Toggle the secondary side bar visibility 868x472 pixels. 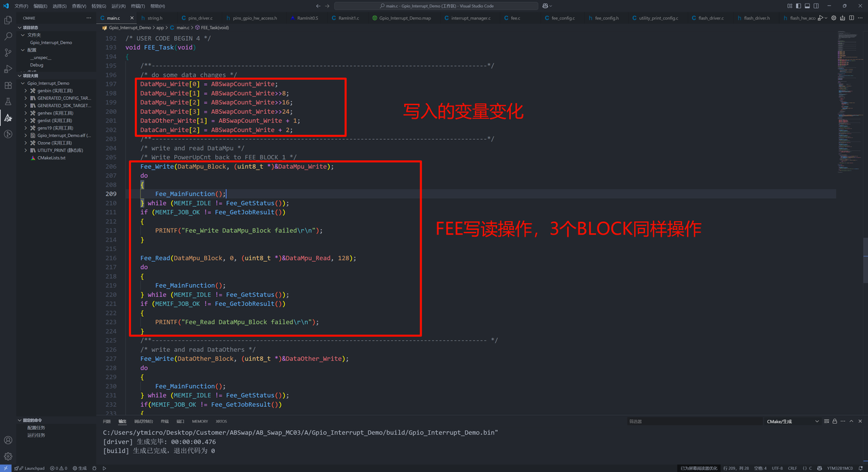tap(814, 5)
